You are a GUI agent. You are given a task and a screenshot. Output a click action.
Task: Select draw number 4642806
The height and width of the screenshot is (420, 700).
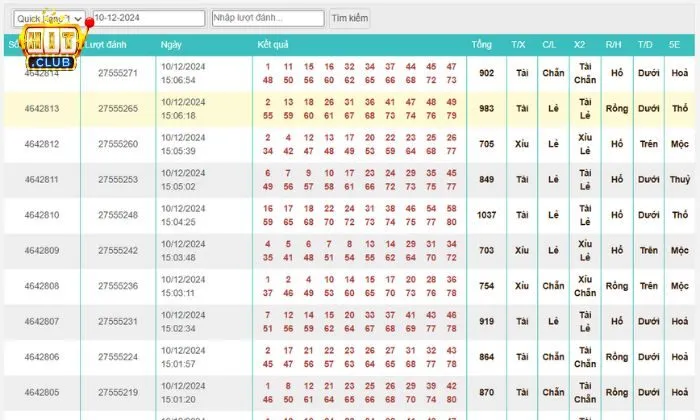[42, 357]
